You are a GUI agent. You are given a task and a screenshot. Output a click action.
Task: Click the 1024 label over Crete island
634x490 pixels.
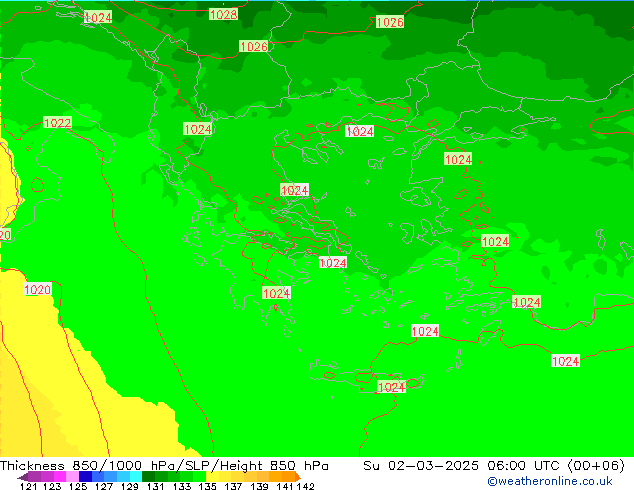(391, 387)
